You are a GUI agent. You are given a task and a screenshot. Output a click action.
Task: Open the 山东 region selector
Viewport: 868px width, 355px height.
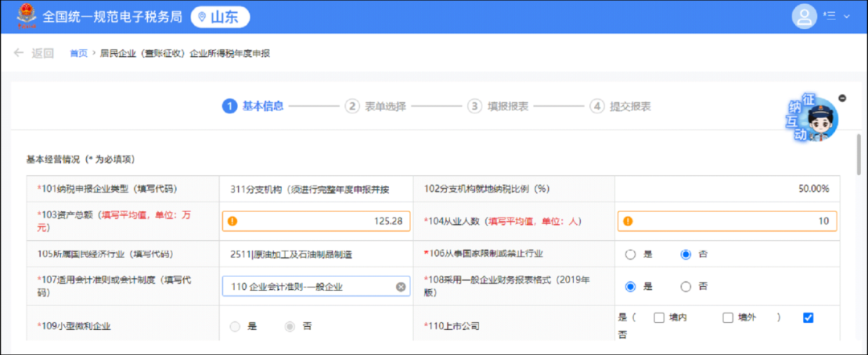tap(220, 17)
